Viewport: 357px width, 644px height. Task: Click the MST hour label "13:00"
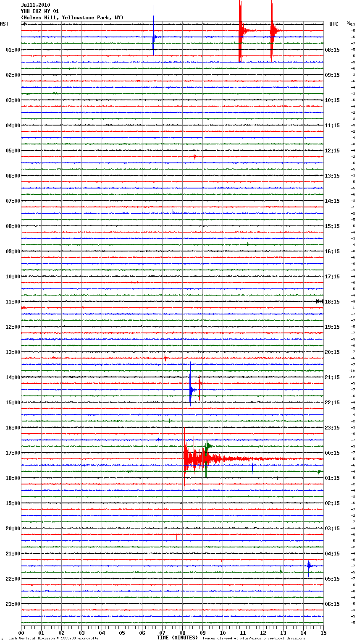pos(13,352)
